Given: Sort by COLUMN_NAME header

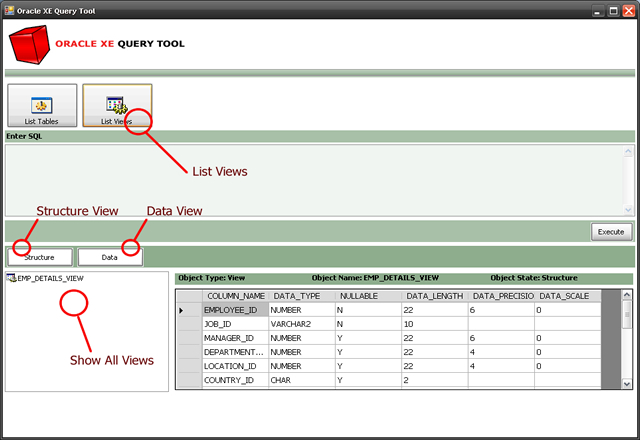Looking at the screenshot, I should [236, 296].
